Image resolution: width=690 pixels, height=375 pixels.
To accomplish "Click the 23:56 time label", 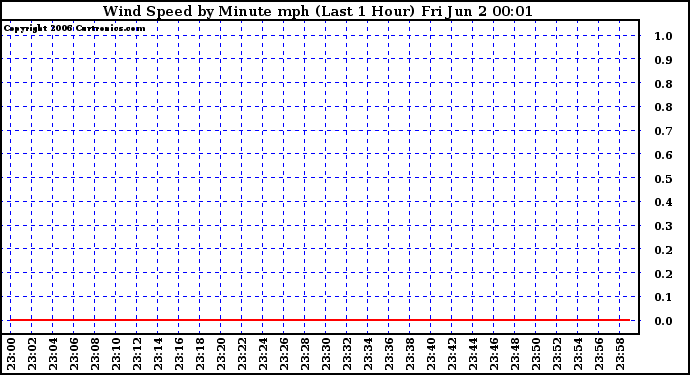I will click(x=599, y=354).
